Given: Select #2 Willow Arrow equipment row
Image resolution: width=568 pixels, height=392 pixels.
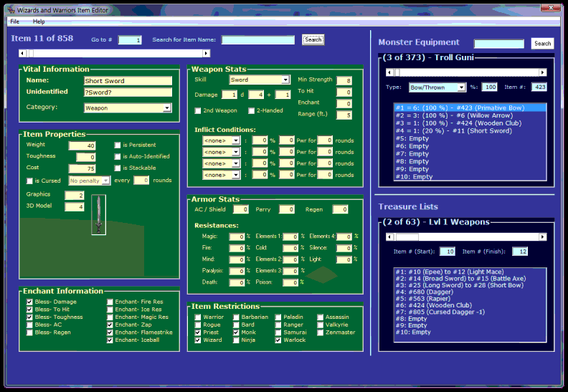Looking at the screenshot, I should click(470, 115).
